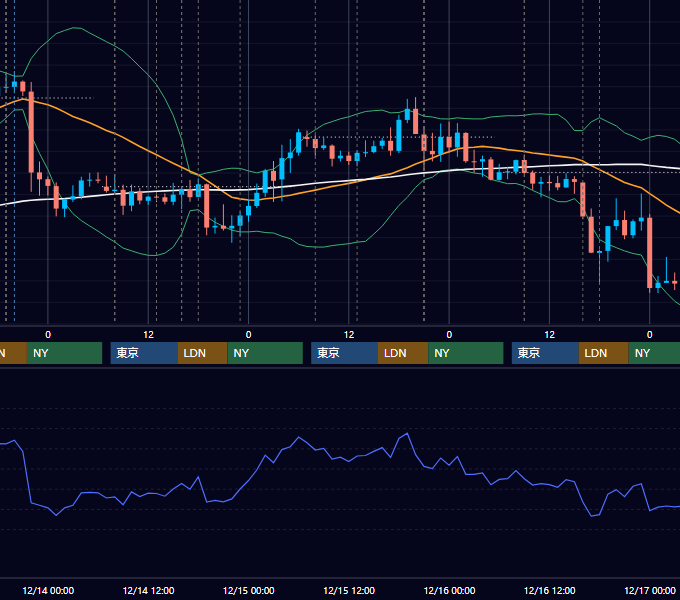Screen dimensions: 680x600
Task: Select the NY session block spanning 12/14 00:00
Action: pos(64,353)
